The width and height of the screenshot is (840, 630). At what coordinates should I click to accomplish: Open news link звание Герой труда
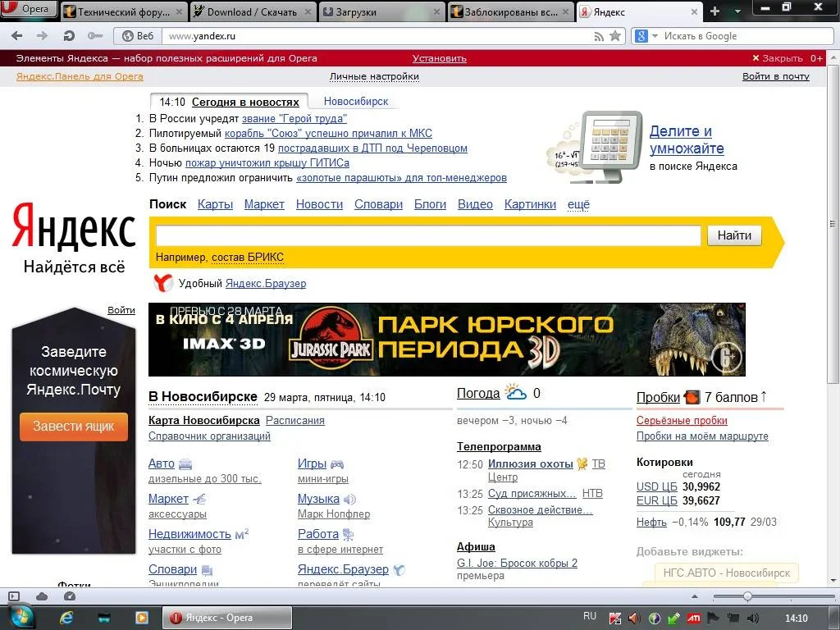[x=294, y=118]
